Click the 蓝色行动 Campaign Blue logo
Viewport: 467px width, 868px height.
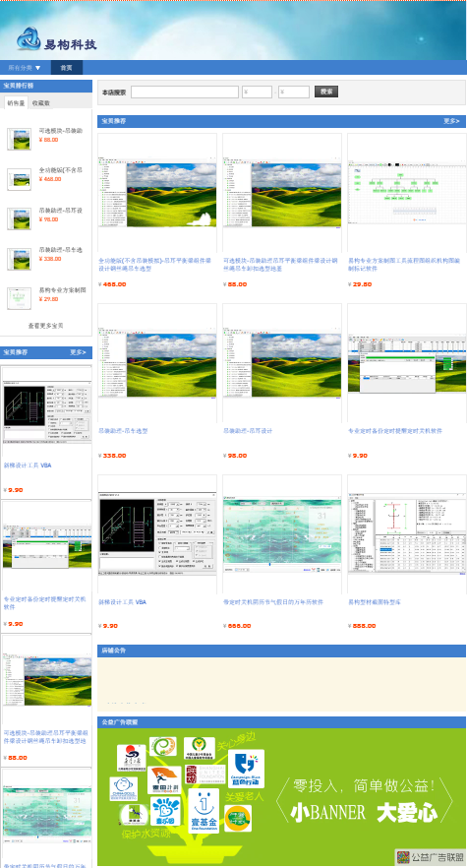246,769
